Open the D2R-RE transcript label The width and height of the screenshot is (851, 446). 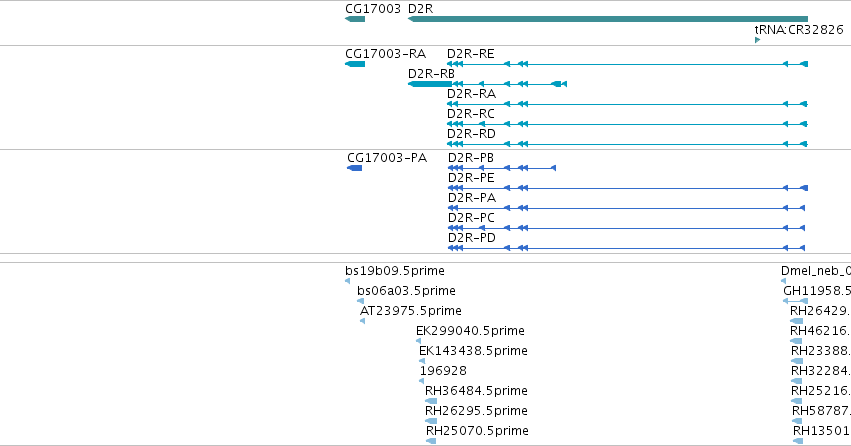click(471, 54)
